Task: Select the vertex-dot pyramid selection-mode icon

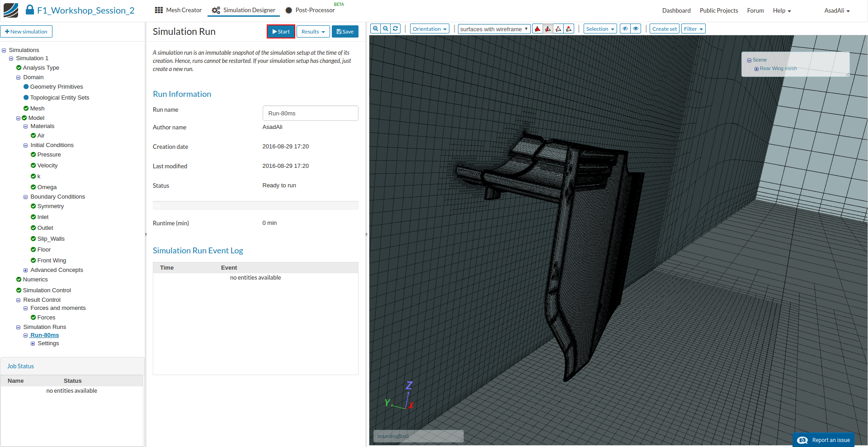Action: [569, 29]
